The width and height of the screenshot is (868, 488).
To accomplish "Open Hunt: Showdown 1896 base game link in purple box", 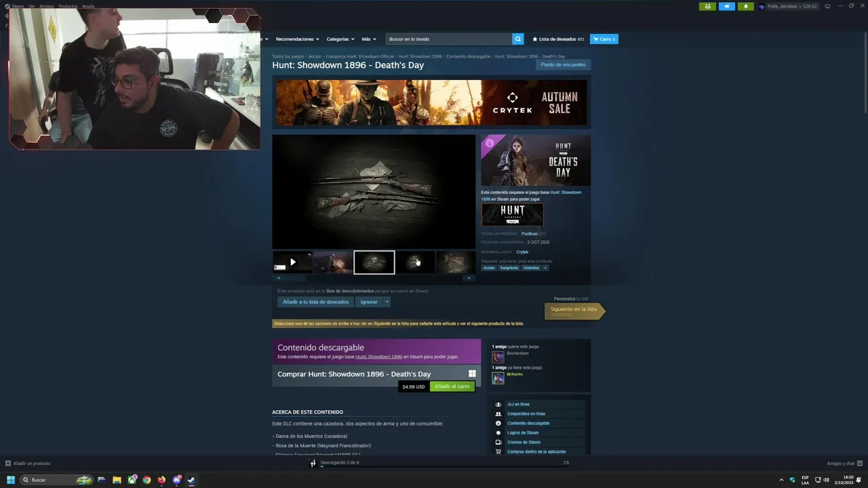I will click(378, 357).
